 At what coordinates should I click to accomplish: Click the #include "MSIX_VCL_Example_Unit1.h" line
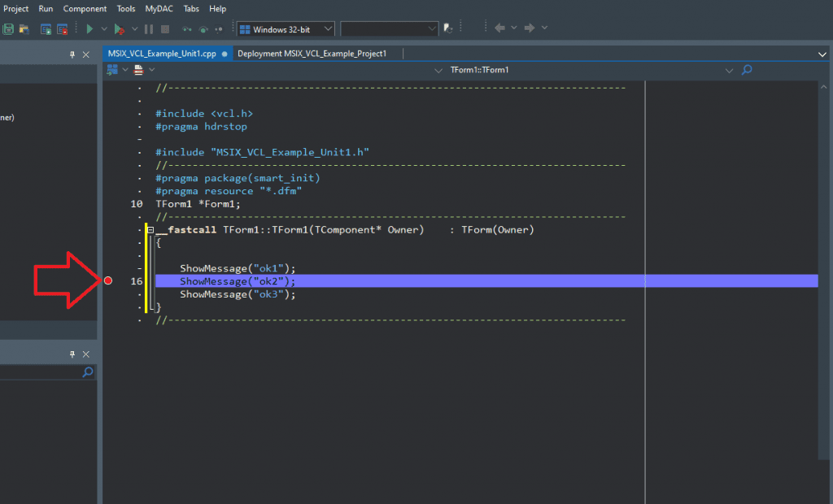(262, 153)
